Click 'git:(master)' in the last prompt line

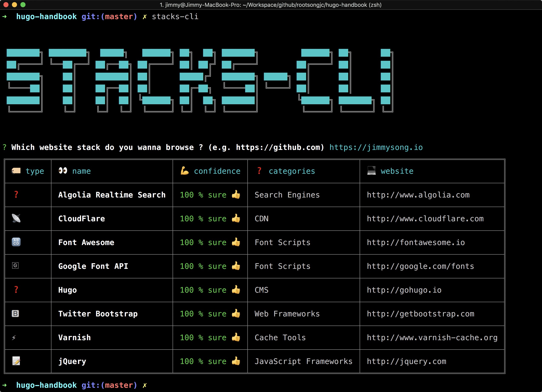point(109,385)
